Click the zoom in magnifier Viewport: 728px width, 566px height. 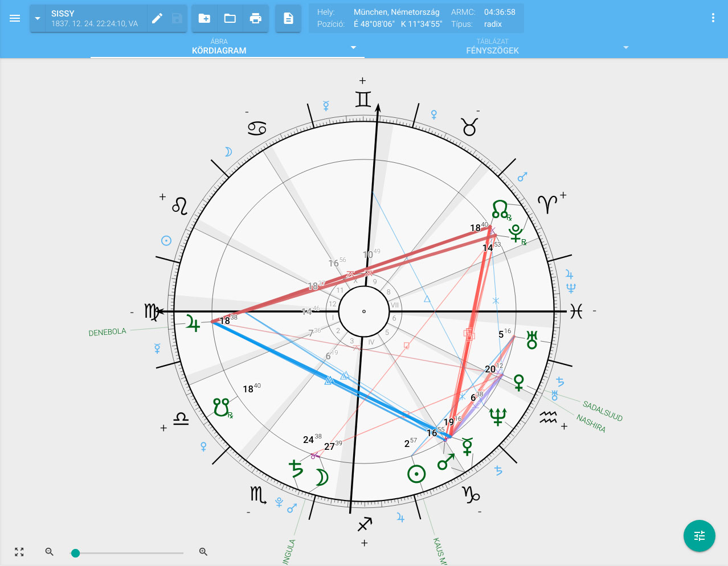tap(203, 552)
